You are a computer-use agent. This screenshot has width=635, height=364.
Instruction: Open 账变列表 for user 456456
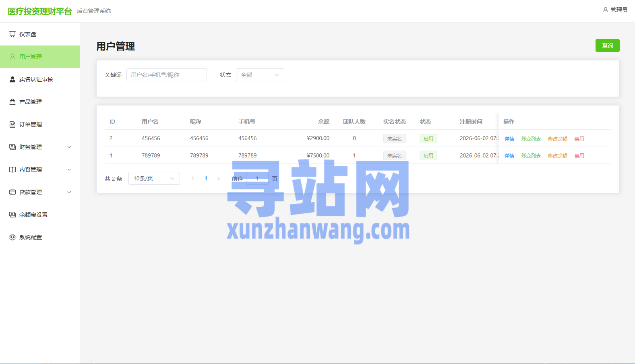[x=531, y=139]
